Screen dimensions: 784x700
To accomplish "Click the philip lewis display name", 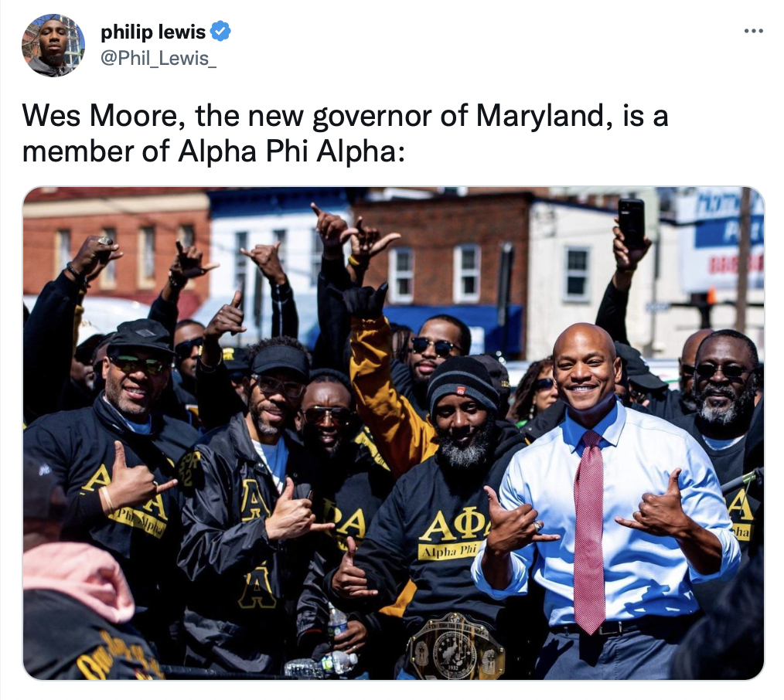I will [152, 32].
